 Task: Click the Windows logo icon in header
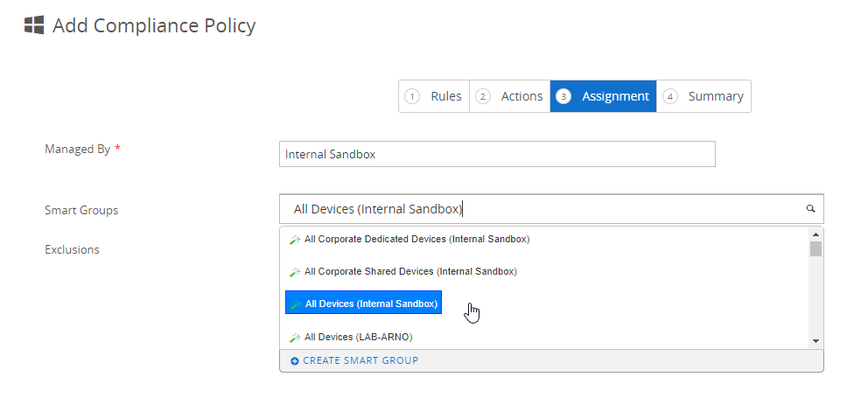click(34, 25)
